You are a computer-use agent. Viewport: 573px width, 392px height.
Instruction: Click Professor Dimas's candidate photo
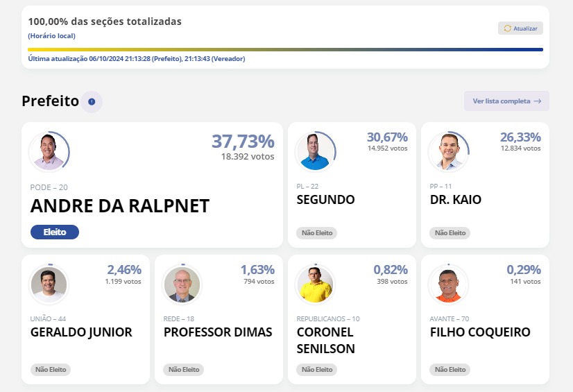click(182, 284)
